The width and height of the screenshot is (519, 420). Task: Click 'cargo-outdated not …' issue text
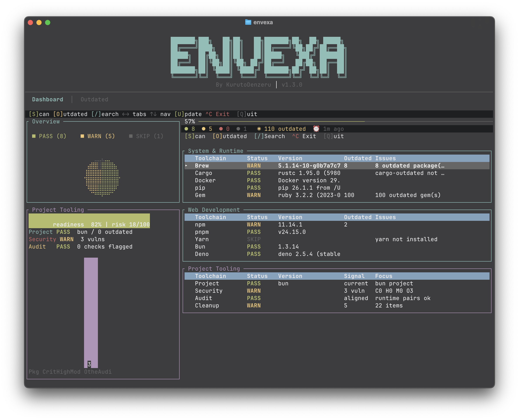pyautogui.click(x=410, y=173)
